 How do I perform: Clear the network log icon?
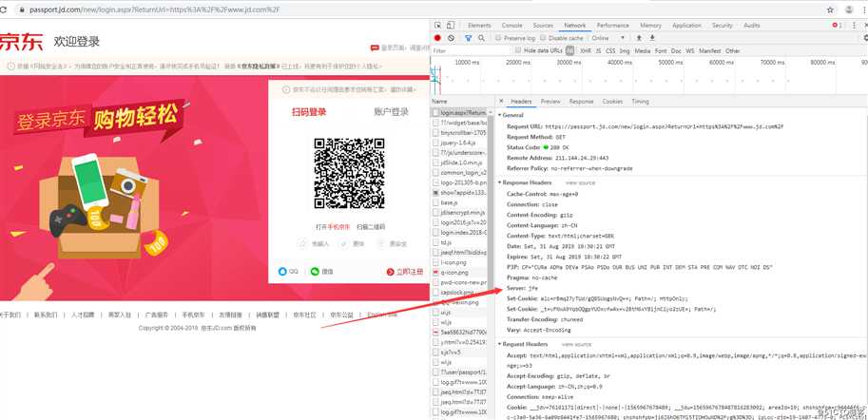[452, 38]
